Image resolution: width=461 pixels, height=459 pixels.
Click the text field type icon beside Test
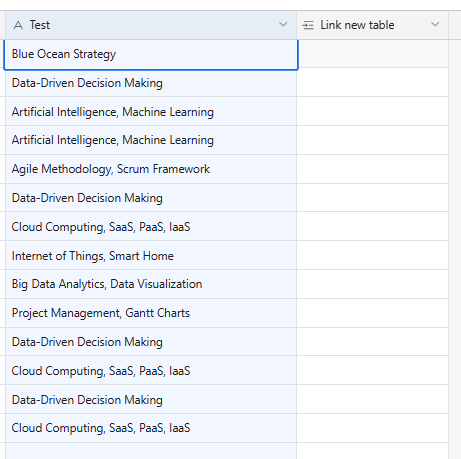point(18,25)
